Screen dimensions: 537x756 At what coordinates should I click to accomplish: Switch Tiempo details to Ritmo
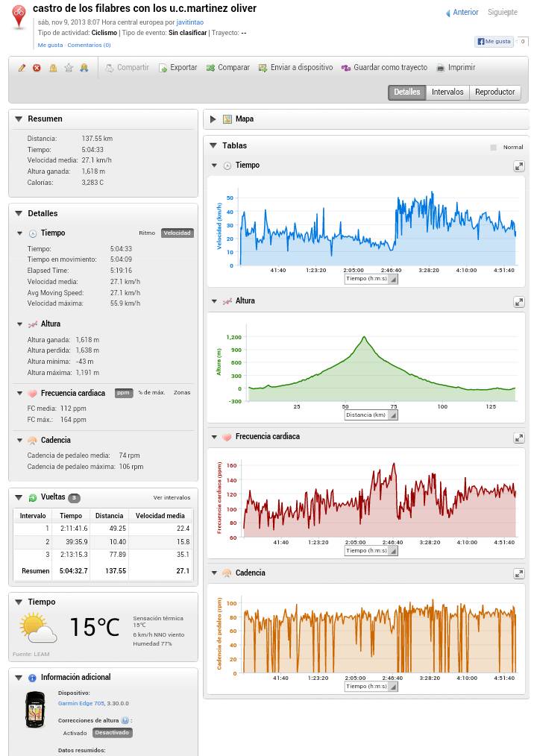tap(147, 233)
